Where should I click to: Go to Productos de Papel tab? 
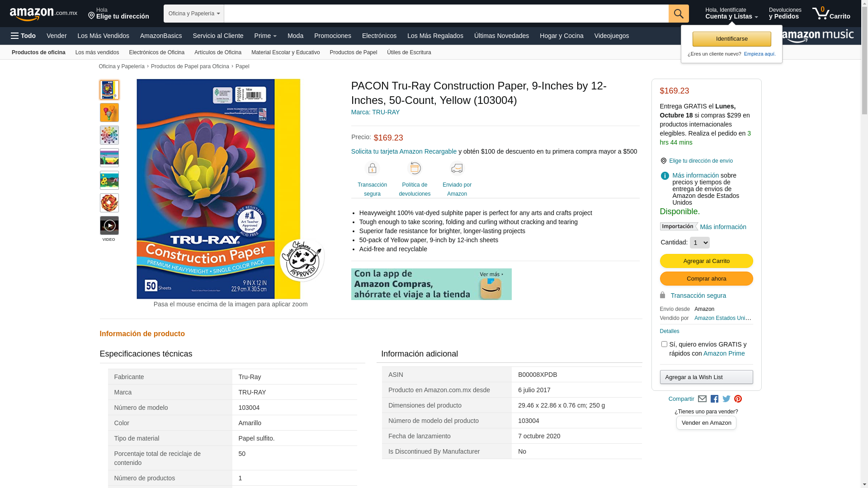point(353,52)
